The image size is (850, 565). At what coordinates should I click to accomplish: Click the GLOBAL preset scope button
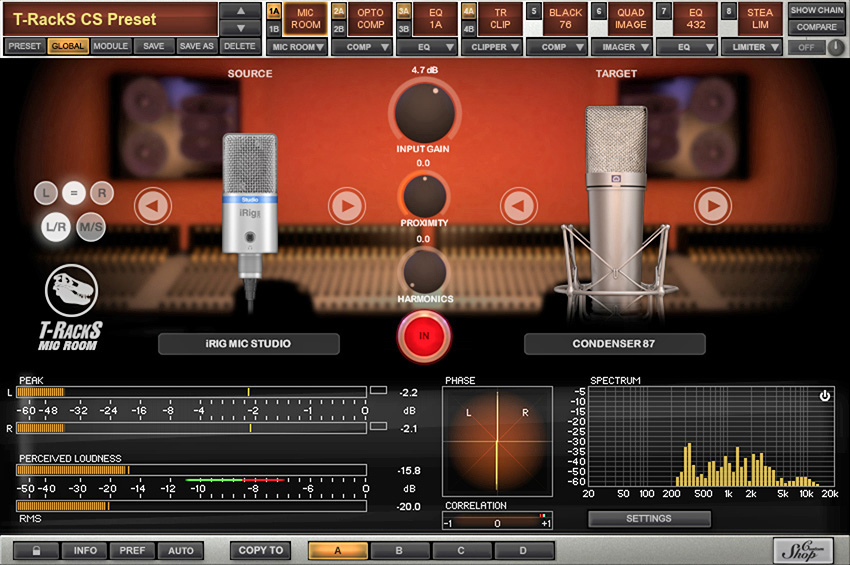(x=68, y=46)
